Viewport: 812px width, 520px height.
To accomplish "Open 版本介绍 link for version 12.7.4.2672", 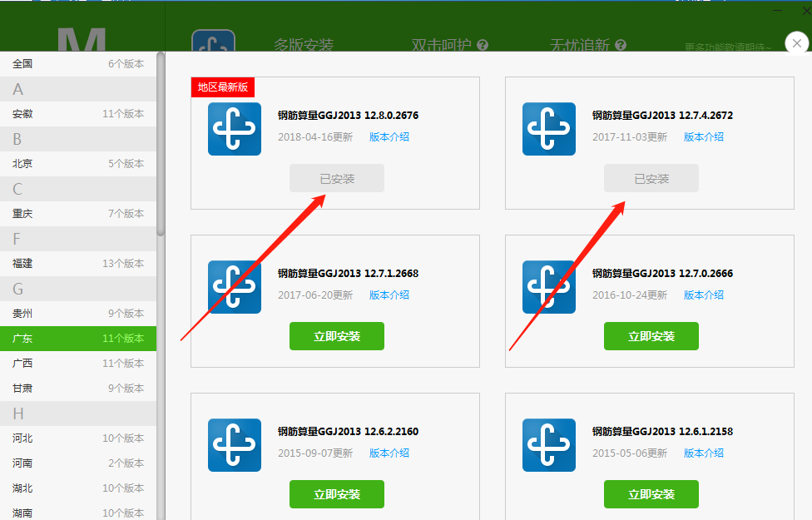I will pyautogui.click(x=703, y=136).
